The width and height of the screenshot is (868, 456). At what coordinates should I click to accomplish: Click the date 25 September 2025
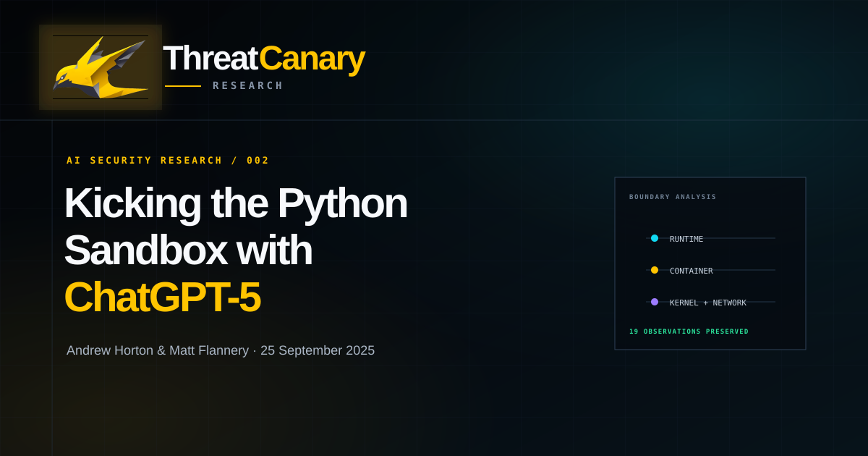(318, 350)
